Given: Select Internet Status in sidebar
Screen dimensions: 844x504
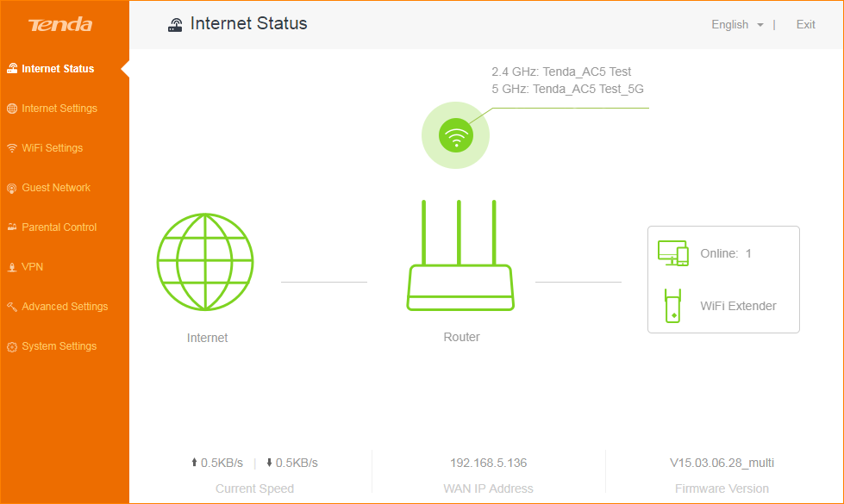Looking at the screenshot, I should pos(58,69).
